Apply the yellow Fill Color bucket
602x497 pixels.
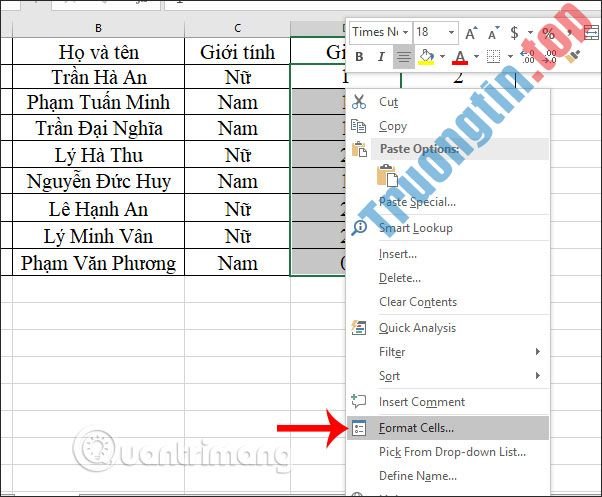click(x=427, y=57)
